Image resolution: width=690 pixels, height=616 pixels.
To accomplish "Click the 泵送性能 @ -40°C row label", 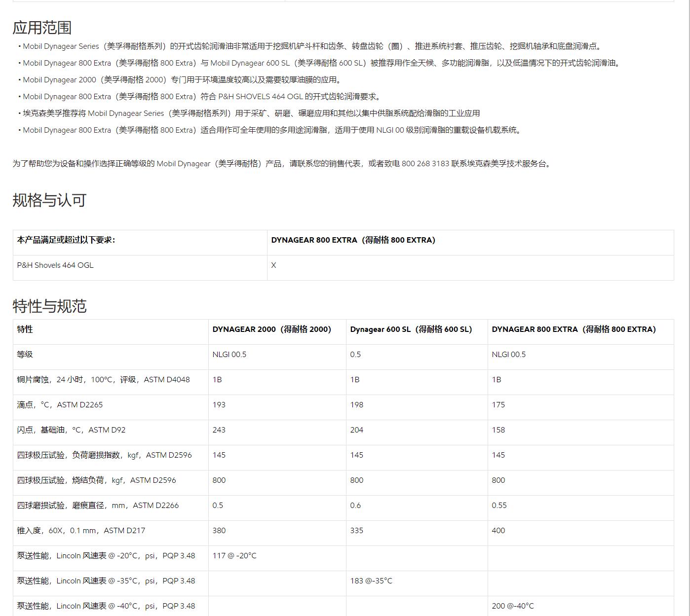I will (x=106, y=606).
